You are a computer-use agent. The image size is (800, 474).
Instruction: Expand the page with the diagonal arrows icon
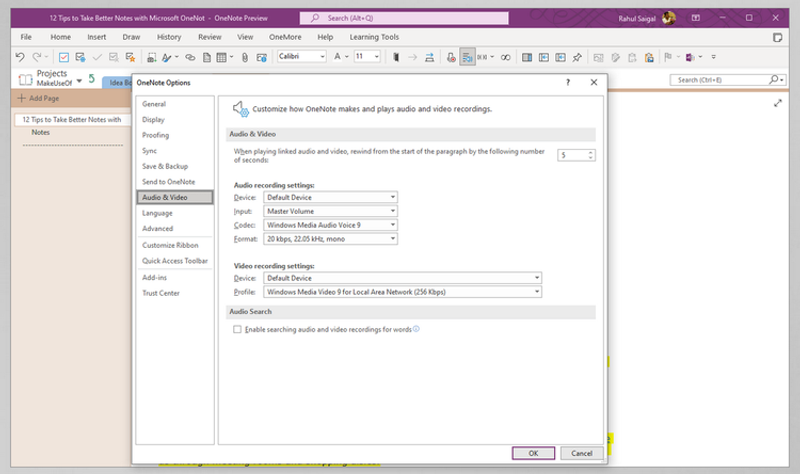click(778, 103)
